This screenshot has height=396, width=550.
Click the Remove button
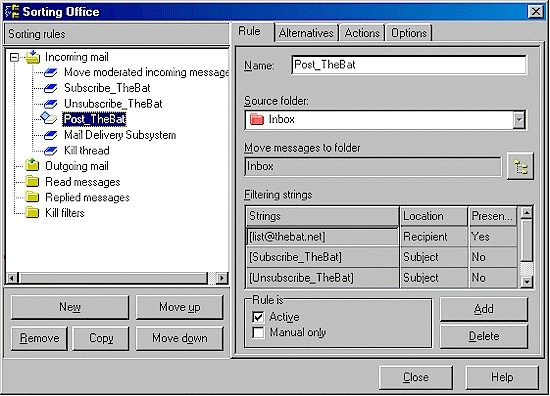coord(39,338)
